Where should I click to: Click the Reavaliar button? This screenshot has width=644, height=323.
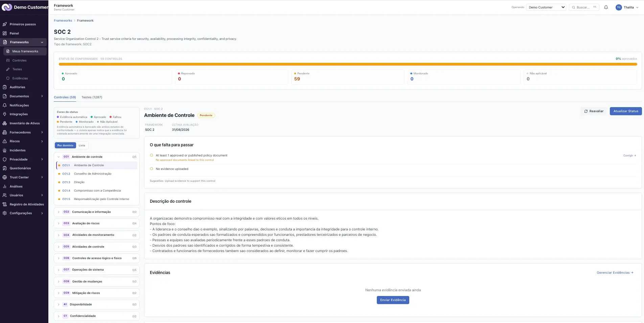point(594,111)
